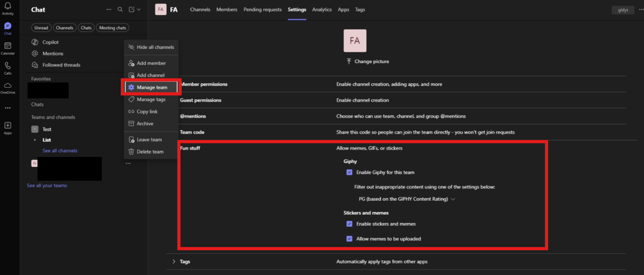The image size is (644, 275).
Task: Click the Chats section header
Action: pos(37,104)
